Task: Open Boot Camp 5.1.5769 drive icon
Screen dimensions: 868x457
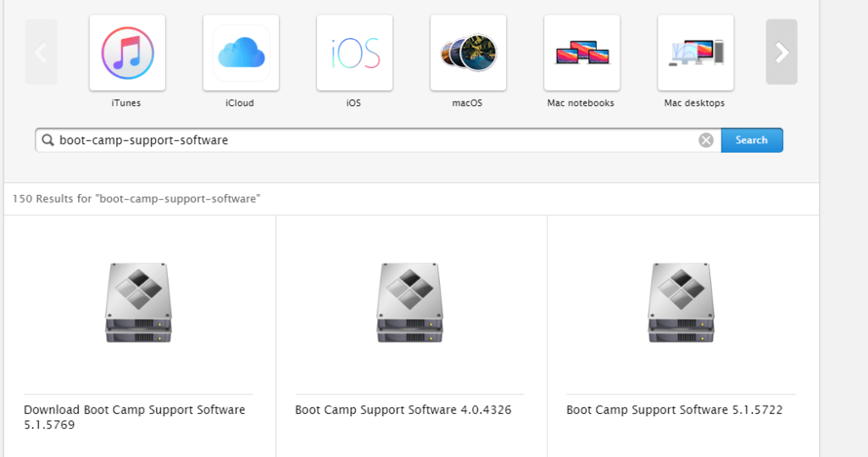Action: pyautogui.click(x=138, y=303)
